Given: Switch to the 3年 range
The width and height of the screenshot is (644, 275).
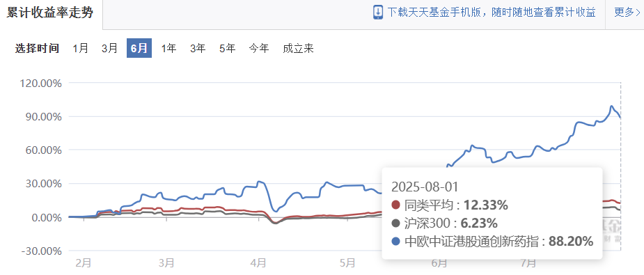Looking at the screenshot, I should [x=198, y=49].
